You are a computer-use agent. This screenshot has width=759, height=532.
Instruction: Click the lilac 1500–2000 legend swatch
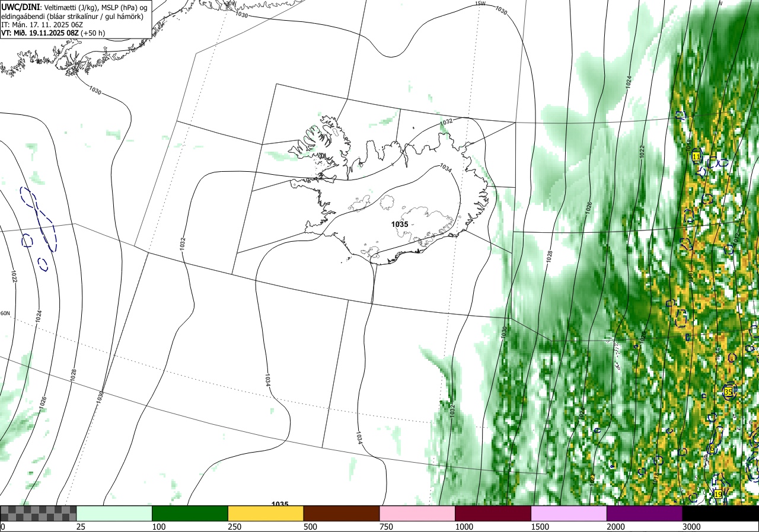pyautogui.click(x=569, y=513)
